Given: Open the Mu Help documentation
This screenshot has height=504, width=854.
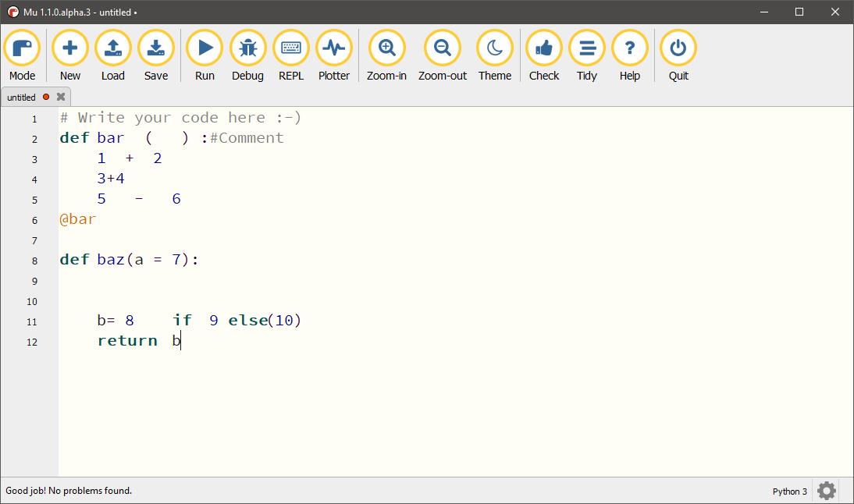Looking at the screenshot, I should tap(629, 48).
